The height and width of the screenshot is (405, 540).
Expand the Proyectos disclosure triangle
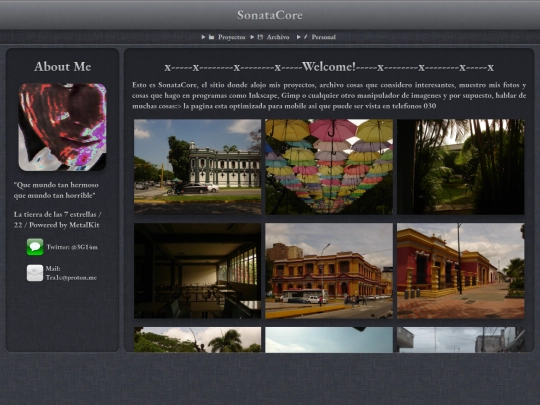[x=204, y=37]
